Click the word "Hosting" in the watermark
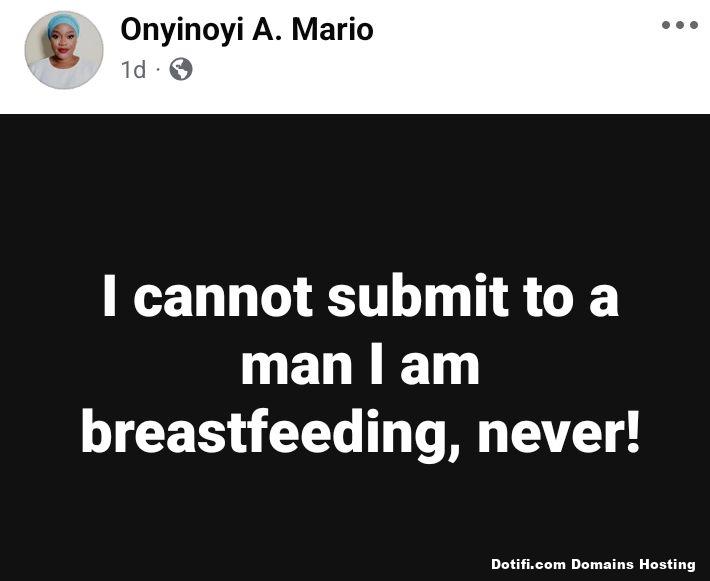This screenshot has width=710, height=581. (666, 565)
